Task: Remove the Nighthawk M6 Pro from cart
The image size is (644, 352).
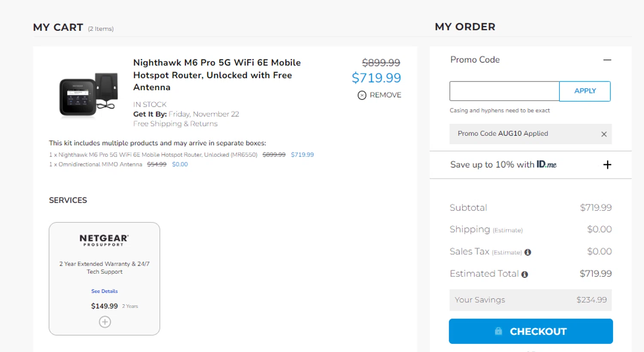Action: (x=380, y=95)
